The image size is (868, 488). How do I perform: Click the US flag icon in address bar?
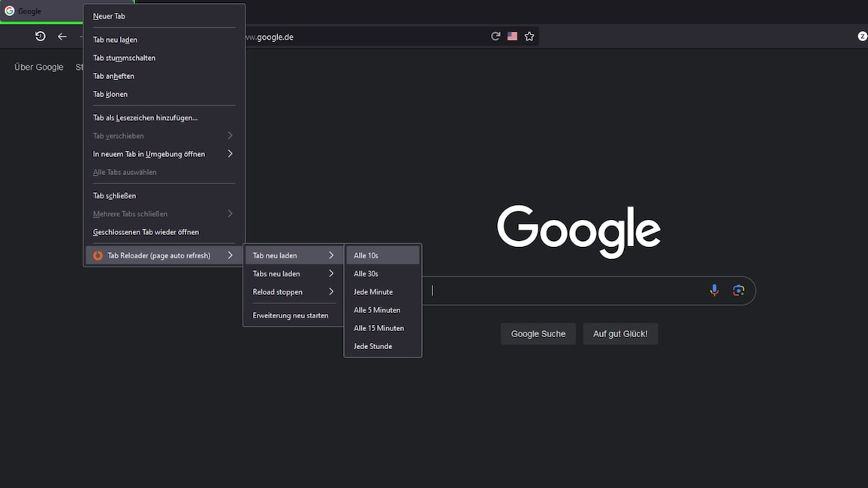coord(513,37)
